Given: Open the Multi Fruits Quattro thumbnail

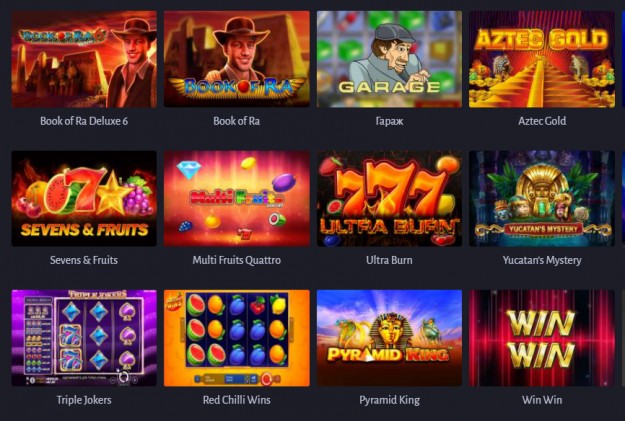Looking at the screenshot, I should (x=237, y=199).
